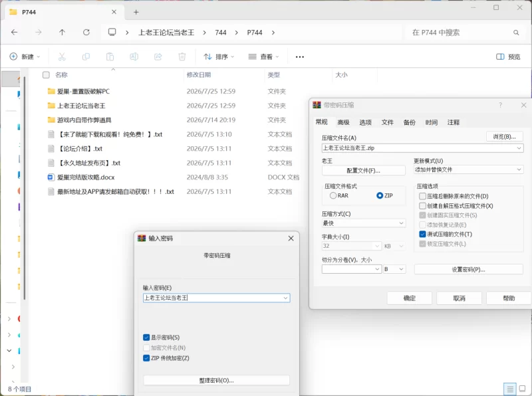532x396 pixels.
Task: Click the 爱巢完结版攻略.docx Word file icon
Action: click(x=51, y=177)
